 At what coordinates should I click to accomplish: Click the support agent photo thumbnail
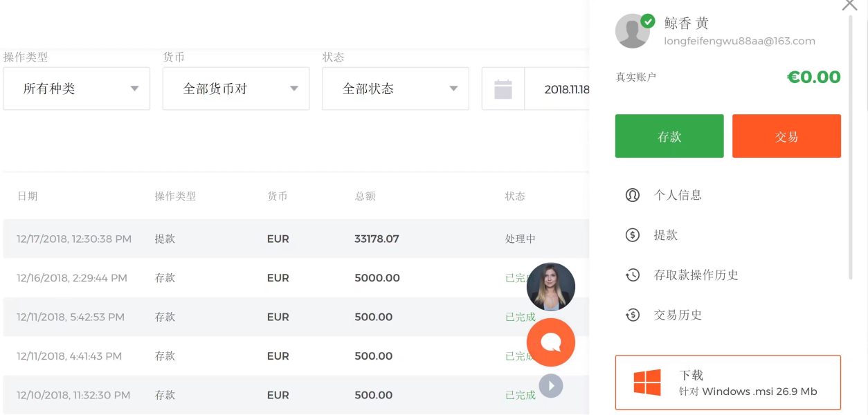coord(551,286)
